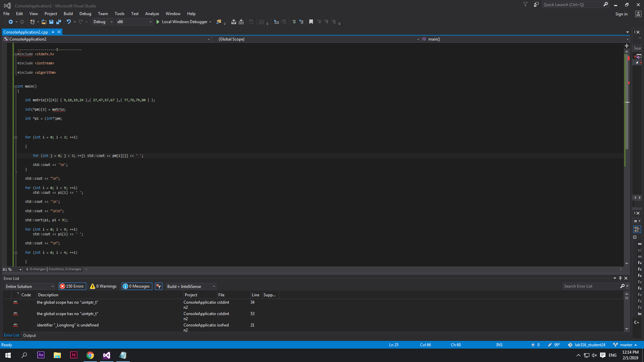644x362 pixels.
Task: Open the Debug configuration dropdown
Action: coord(103,22)
